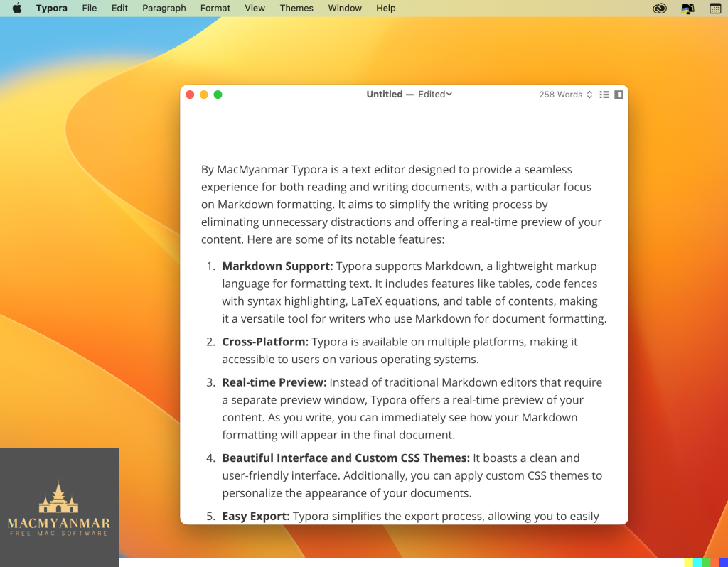728x567 pixels.
Task: Click the 'By MacMyanmar Typora' opening text
Action: click(264, 170)
